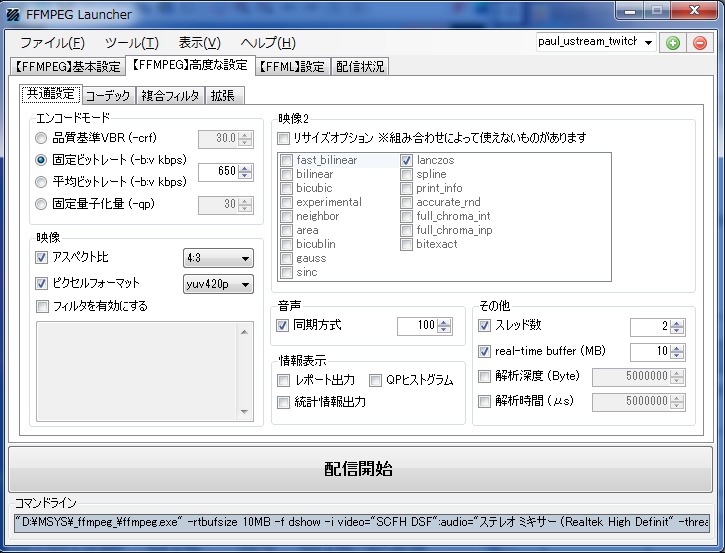Viewport: 725px width, 553px height.
Task: Click the filter list scroll up arrow
Action: pos(245,332)
